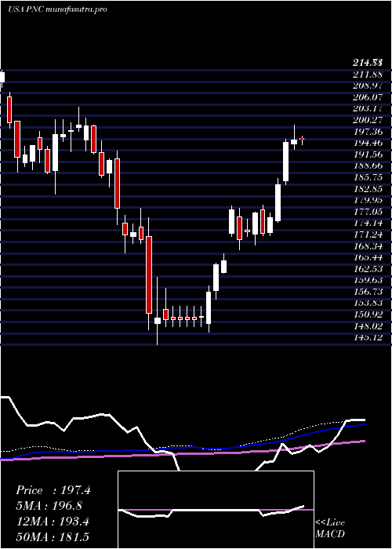Image resolution: width=392 pixels, height=549 pixels.
Task: Click the 177.05 price axis label
Action: tap(367, 212)
